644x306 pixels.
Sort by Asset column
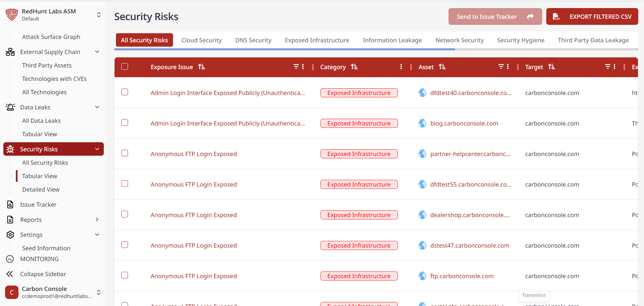tap(442, 67)
